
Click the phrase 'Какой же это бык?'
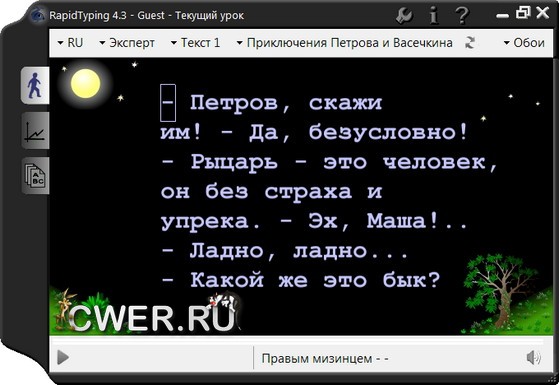coord(315,280)
